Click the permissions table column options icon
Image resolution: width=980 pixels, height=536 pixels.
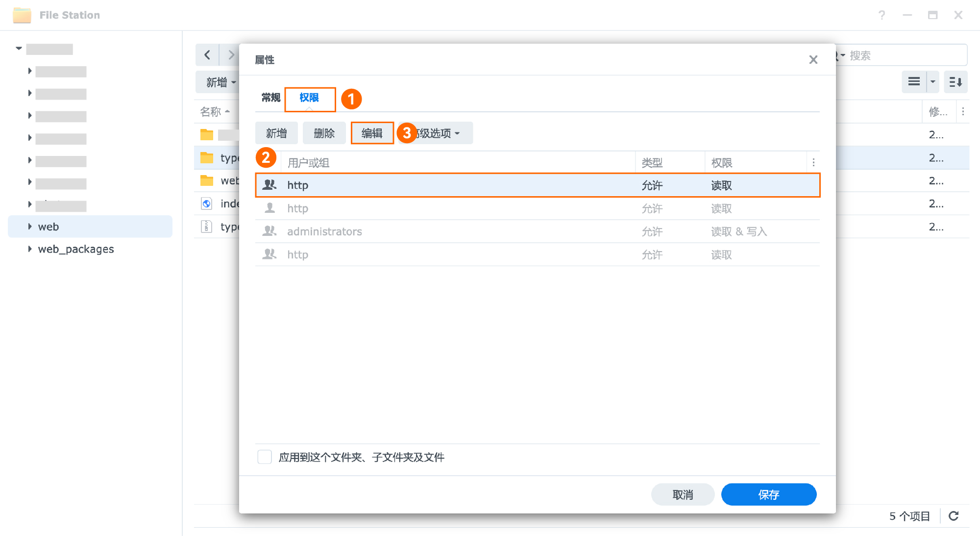tap(813, 162)
